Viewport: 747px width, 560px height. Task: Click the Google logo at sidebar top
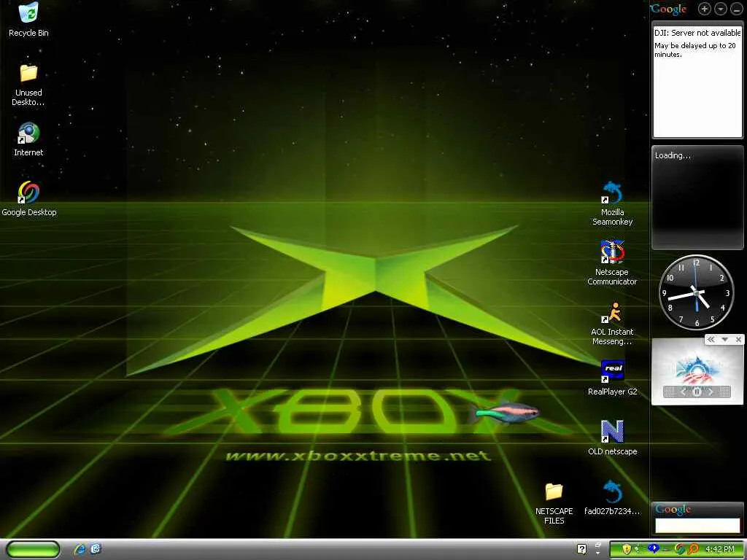pyautogui.click(x=668, y=9)
